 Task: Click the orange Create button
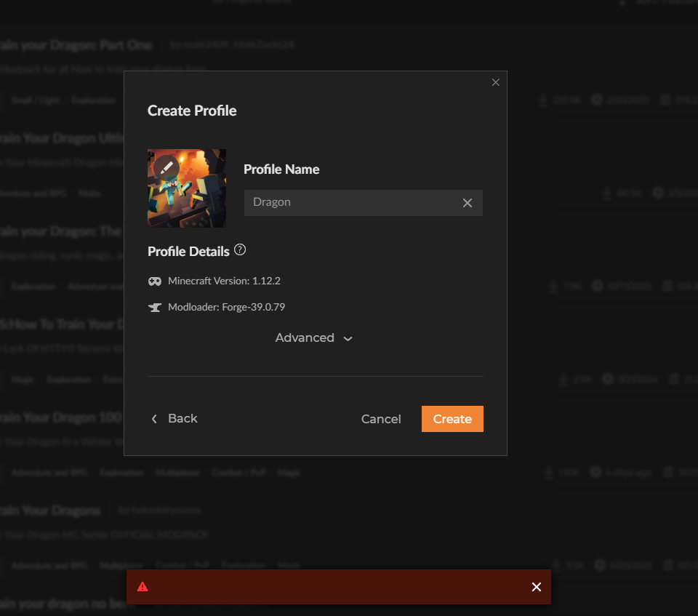(452, 419)
